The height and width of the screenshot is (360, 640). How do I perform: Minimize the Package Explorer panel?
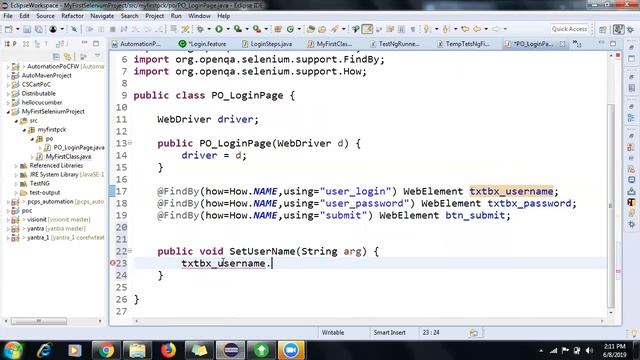tap(84, 43)
